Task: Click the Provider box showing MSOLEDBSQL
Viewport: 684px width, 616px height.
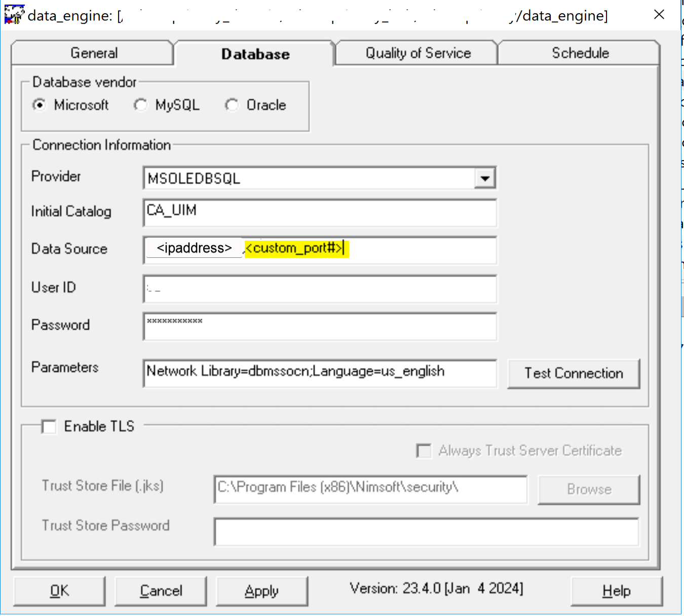Action: tap(320, 178)
